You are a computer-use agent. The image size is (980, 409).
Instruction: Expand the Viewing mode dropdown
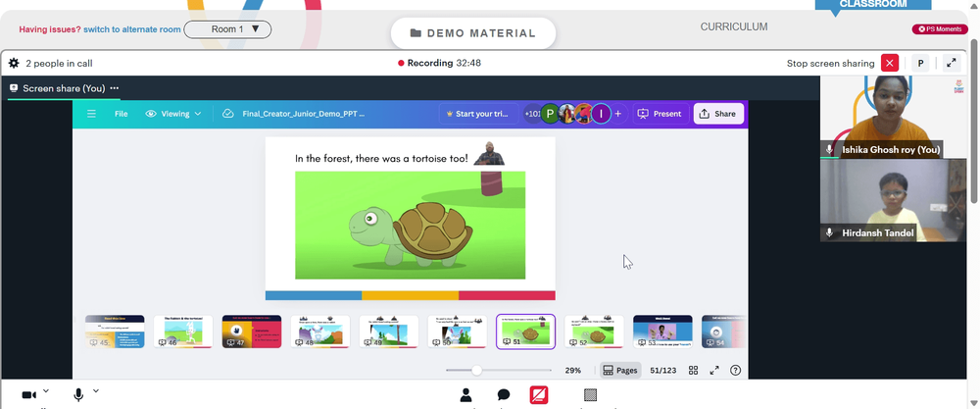[173, 114]
